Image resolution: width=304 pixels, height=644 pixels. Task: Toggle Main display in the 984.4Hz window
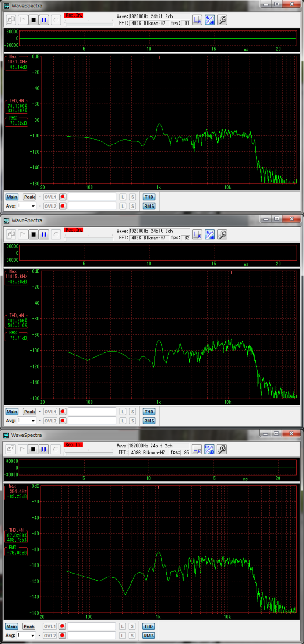coord(12,626)
